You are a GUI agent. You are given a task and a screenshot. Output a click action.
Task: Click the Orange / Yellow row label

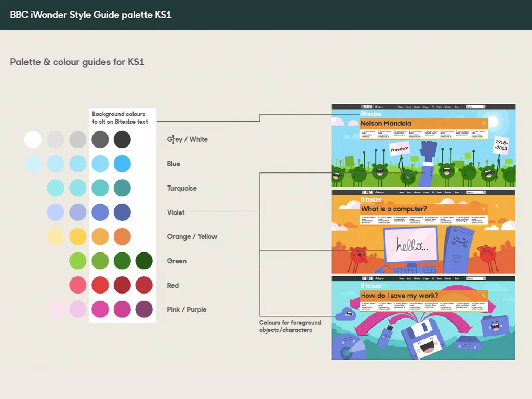[x=192, y=237]
